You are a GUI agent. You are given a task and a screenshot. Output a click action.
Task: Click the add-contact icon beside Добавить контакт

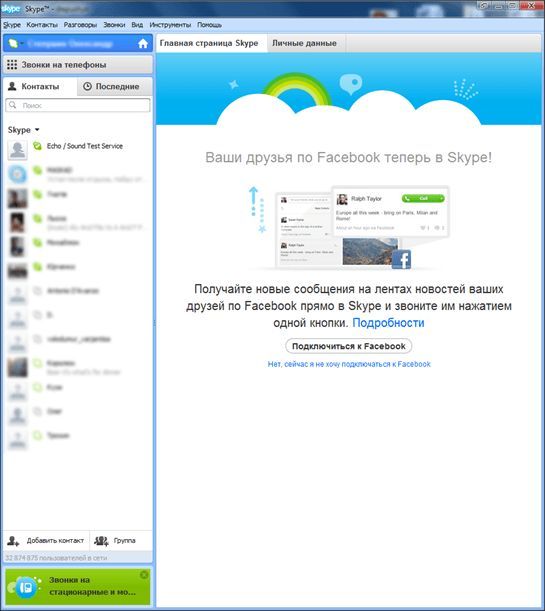(13, 541)
